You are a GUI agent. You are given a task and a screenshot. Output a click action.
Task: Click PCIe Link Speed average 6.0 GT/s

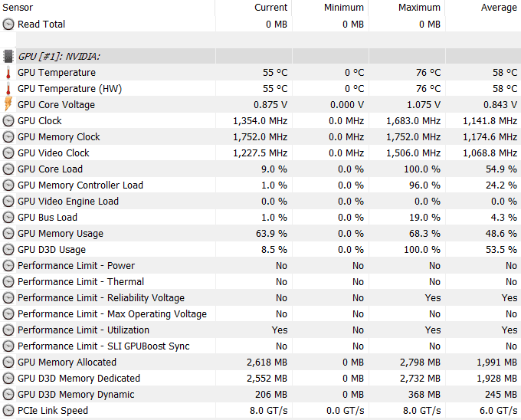click(499, 411)
